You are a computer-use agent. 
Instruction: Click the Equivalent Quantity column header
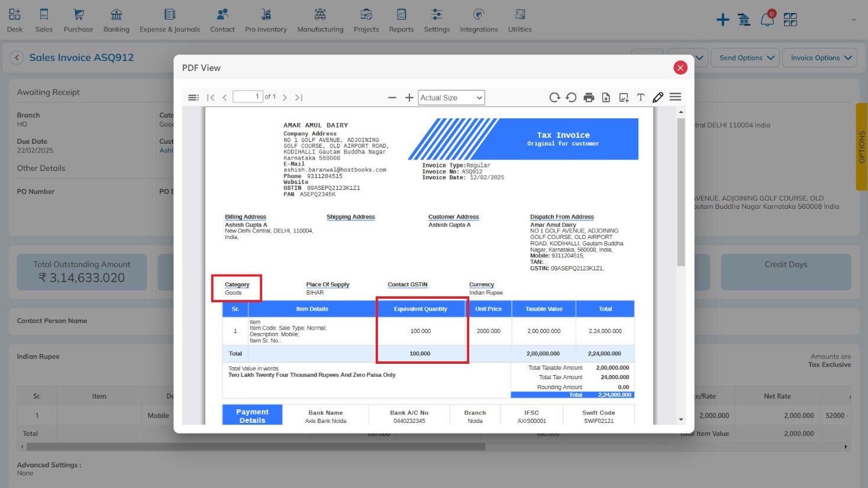click(x=421, y=309)
